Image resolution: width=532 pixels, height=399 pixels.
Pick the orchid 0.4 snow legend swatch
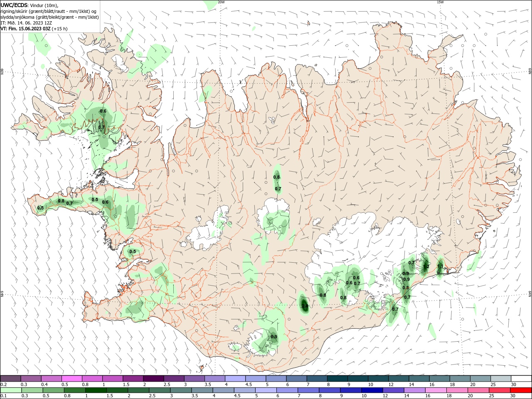click(x=51, y=379)
